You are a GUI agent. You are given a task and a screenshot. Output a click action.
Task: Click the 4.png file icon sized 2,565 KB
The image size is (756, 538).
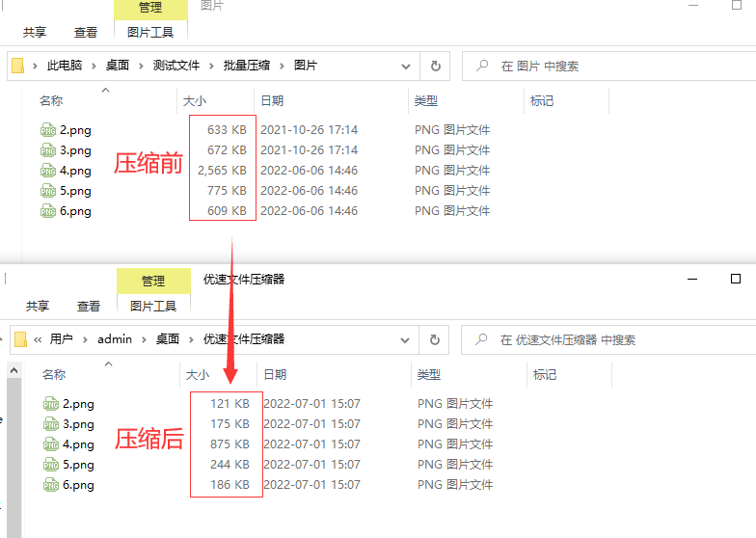click(48, 171)
